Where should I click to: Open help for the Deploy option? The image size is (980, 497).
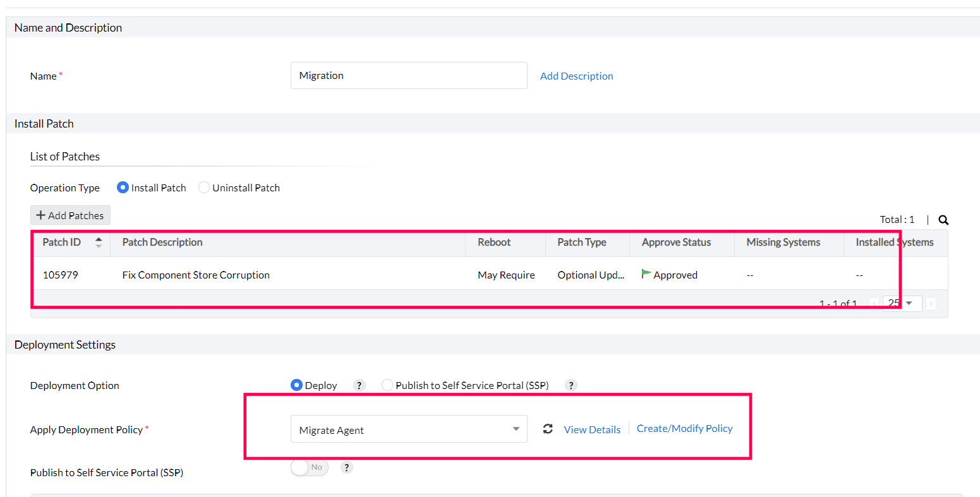tap(359, 385)
